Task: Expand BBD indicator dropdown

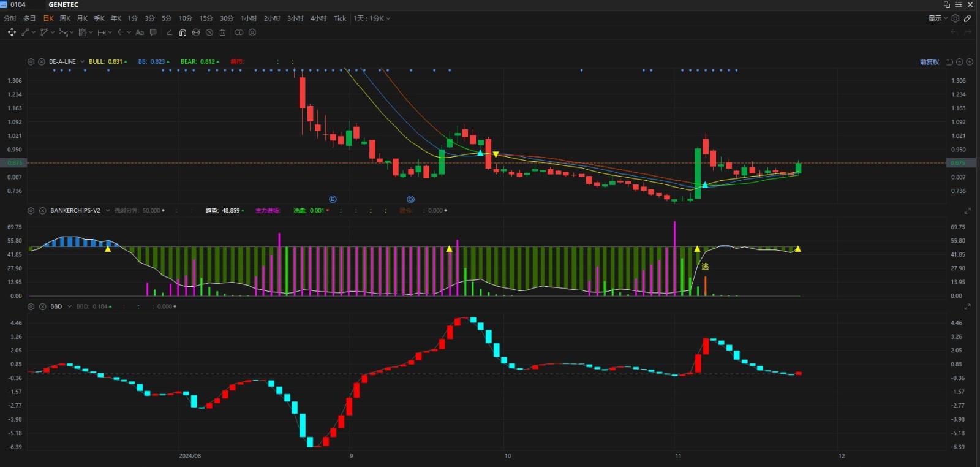Action: (x=70, y=306)
